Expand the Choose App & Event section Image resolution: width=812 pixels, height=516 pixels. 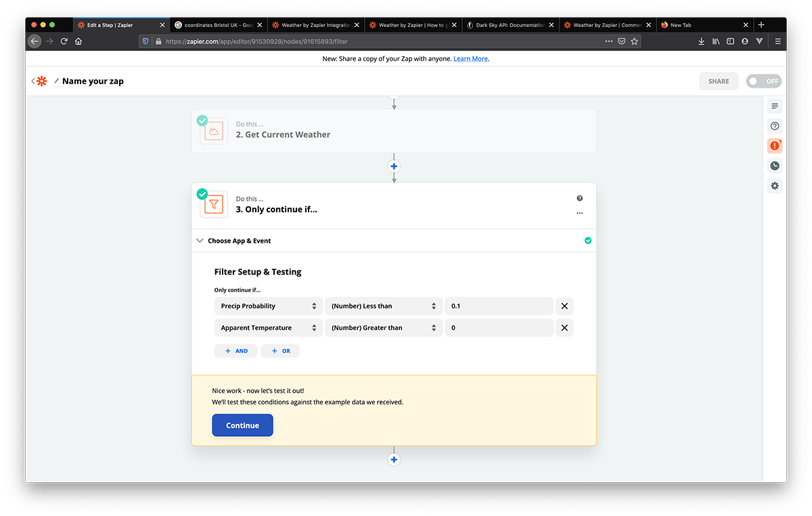[x=394, y=241]
